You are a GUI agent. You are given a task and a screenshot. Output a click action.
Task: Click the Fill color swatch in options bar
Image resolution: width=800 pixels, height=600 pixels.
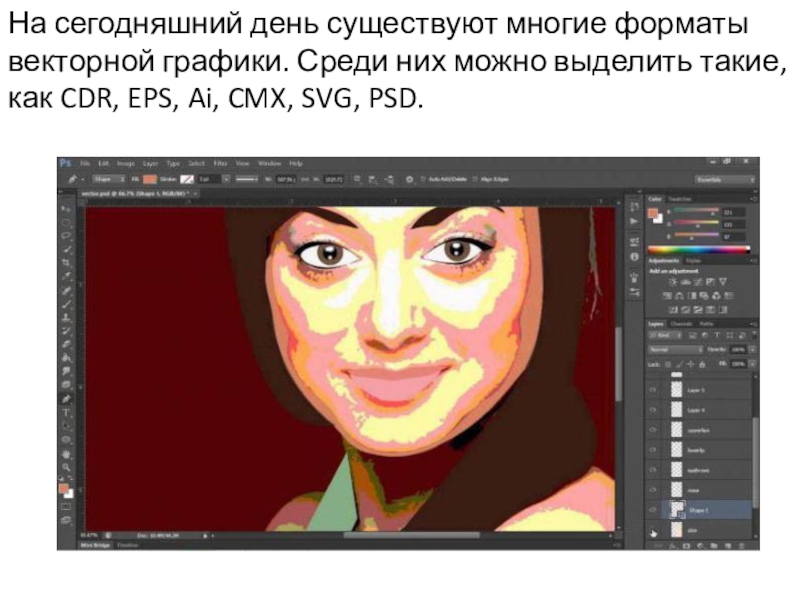[149, 179]
